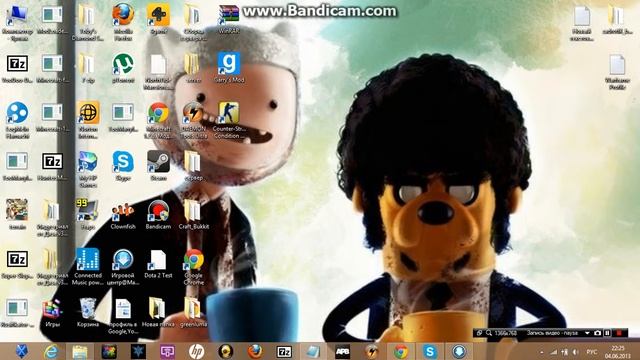Open the 7z item in the taskbar

[x=284, y=351]
